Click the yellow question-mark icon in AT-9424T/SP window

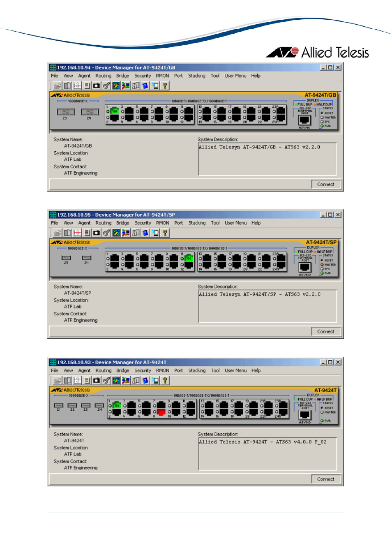165,233
